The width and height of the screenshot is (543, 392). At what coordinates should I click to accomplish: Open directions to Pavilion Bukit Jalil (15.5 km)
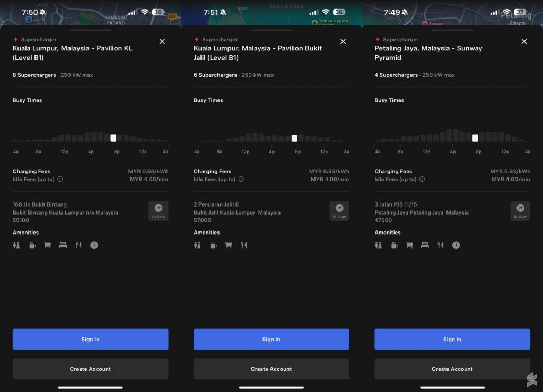coord(339,211)
